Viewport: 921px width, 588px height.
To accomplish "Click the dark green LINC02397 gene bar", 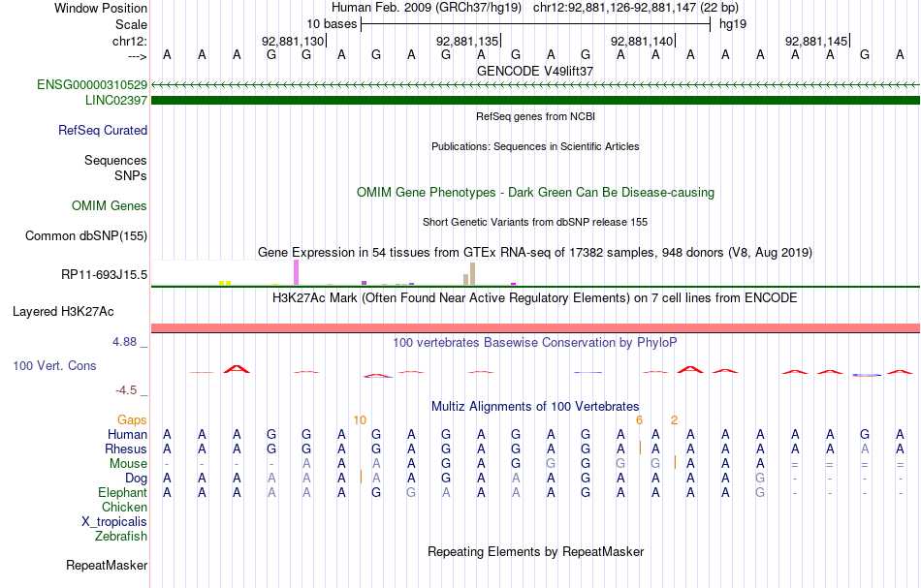I will [535, 101].
